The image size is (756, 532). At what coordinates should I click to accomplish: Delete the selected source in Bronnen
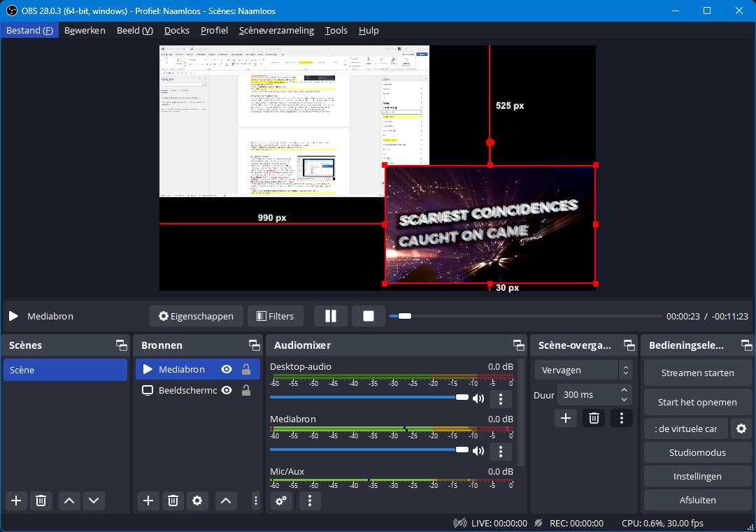click(173, 501)
